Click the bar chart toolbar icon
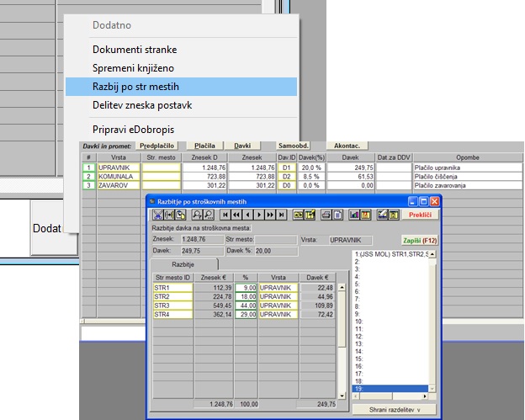This screenshot has height=420, width=525. [x=354, y=215]
